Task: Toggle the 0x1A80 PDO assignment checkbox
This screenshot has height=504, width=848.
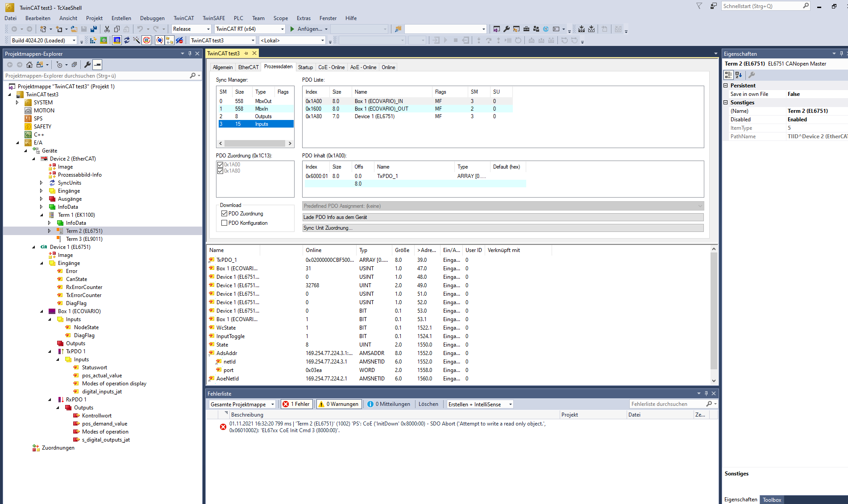Action: click(x=220, y=171)
